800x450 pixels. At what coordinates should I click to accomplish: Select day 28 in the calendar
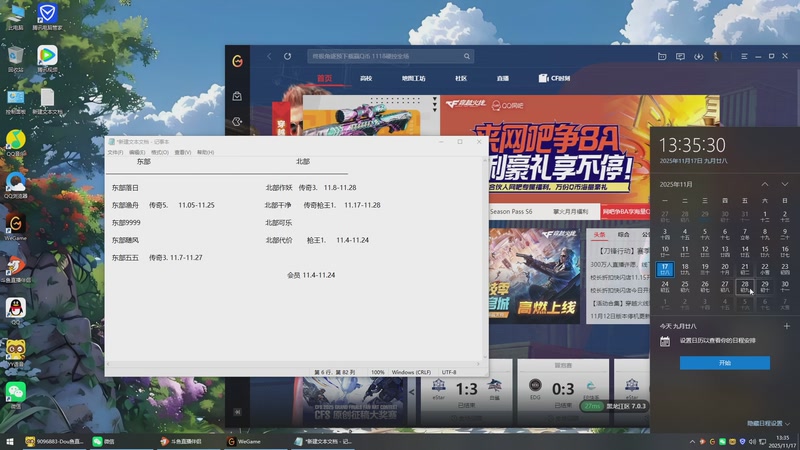(744, 286)
